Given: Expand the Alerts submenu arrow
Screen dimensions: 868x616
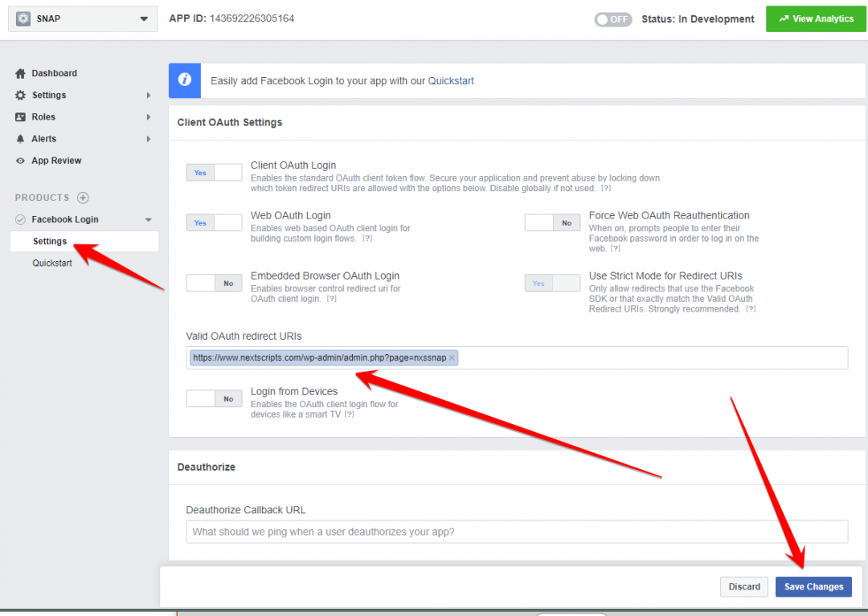Looking at the screenshot, I should (149, 139).
